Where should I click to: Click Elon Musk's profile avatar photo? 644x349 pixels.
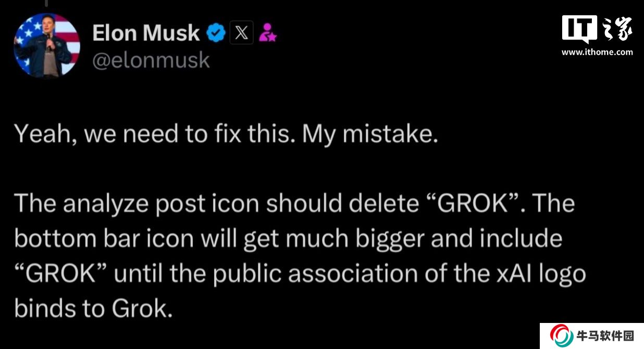click(x=46, y=45)
